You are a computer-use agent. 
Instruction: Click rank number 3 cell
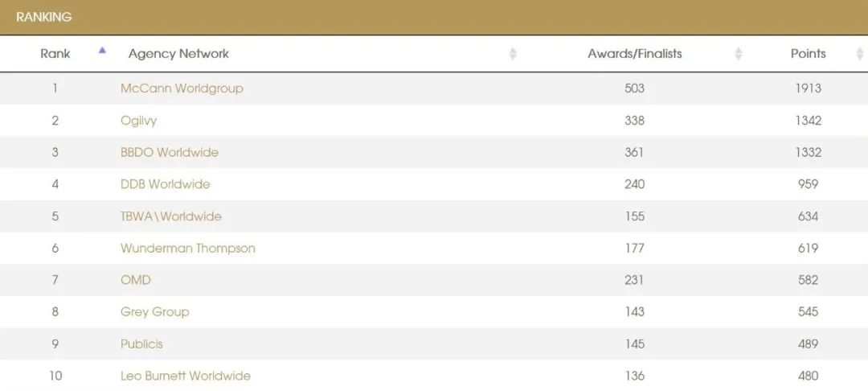tap(55, 152)
